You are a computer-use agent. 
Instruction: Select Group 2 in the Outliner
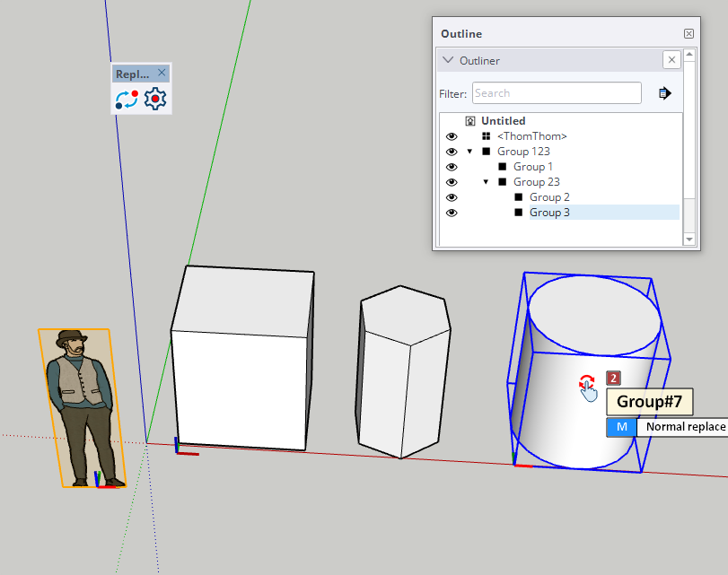pos(548,197)
